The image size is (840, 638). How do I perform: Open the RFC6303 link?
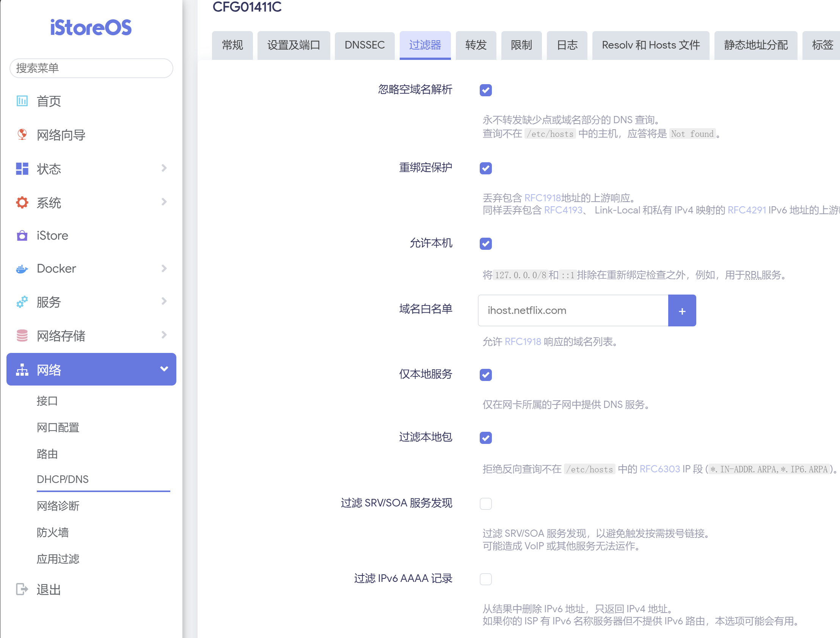pos(659,469)
